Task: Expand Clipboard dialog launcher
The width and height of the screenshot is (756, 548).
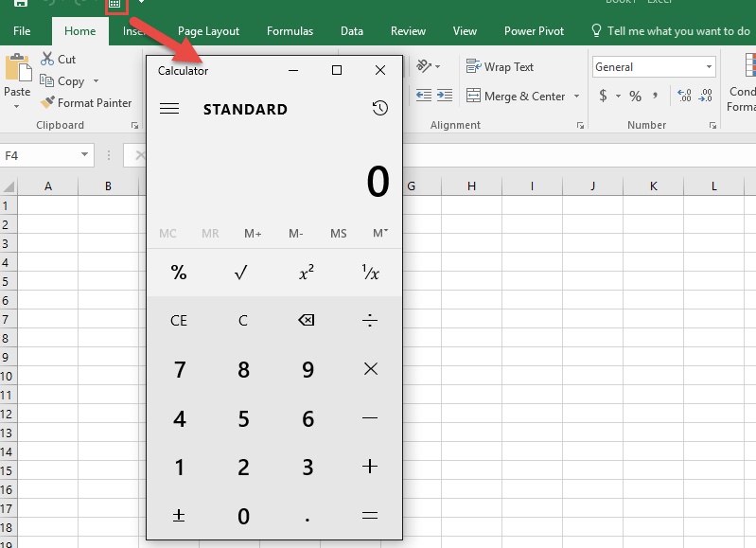Action: [134, 126]
